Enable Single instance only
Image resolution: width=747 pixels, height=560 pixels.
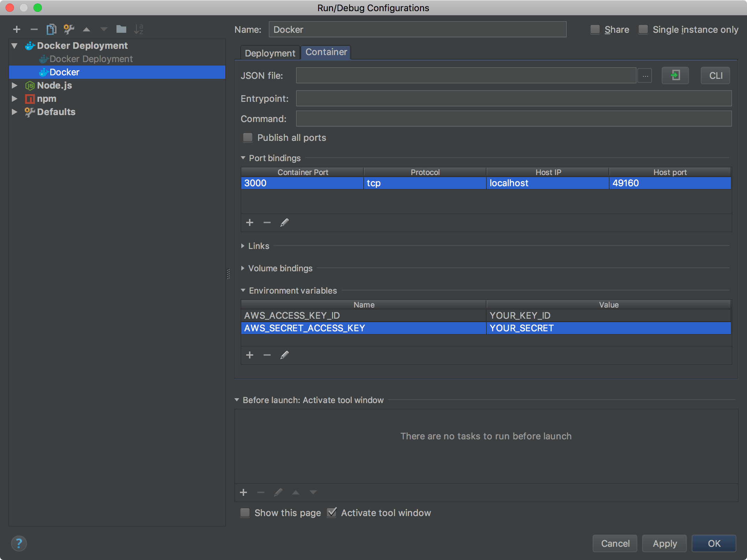pos(643,29)
